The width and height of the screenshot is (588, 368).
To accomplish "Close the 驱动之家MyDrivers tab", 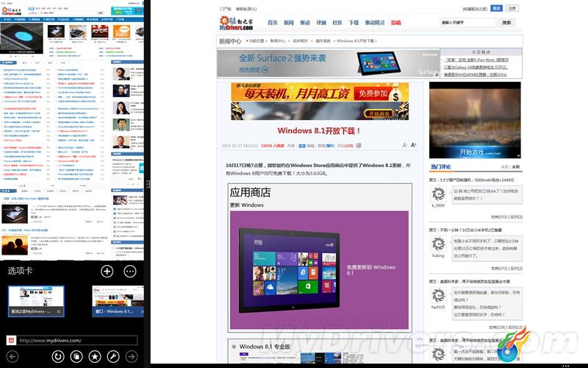I will point(59,311).
